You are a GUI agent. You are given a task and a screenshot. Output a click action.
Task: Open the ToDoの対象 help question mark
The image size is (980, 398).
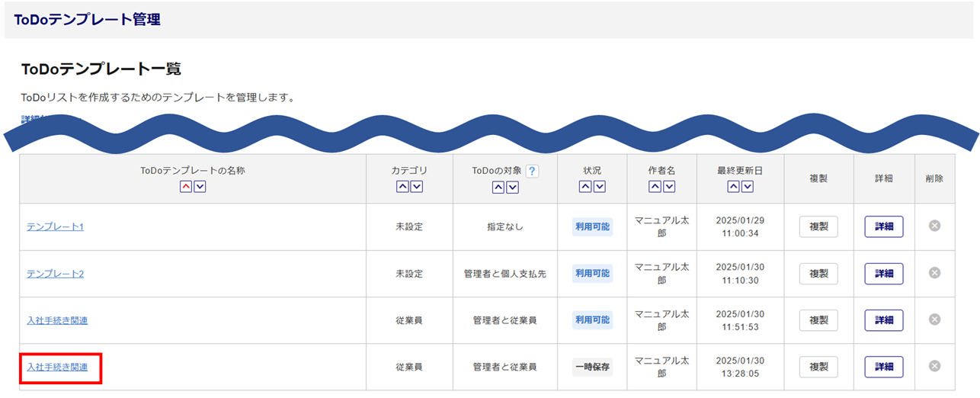532,172
